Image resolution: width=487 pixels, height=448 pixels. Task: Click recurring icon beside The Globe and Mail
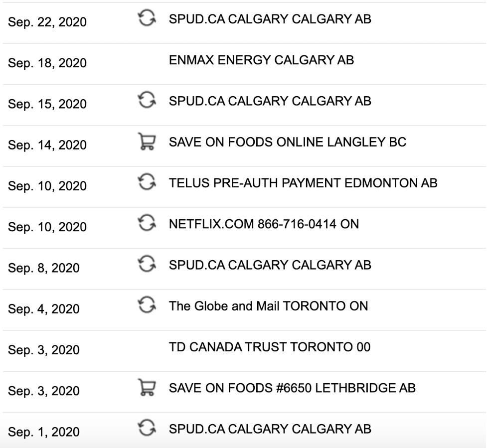pos(147,305)
